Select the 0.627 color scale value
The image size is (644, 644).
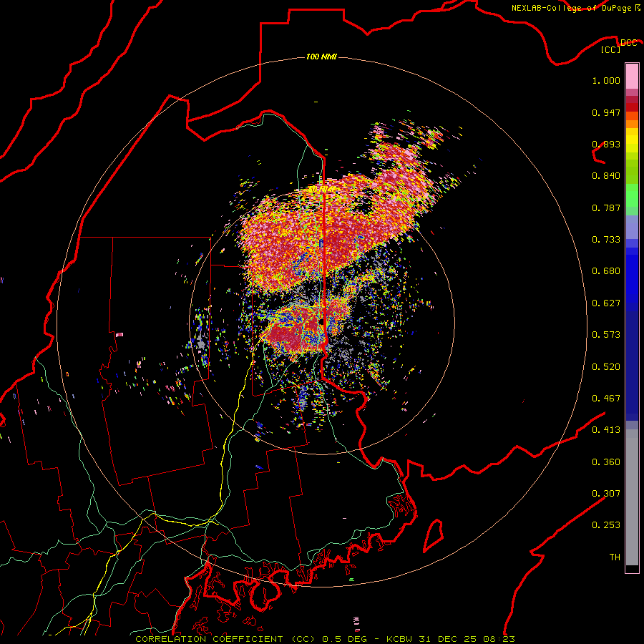[606, 303]
